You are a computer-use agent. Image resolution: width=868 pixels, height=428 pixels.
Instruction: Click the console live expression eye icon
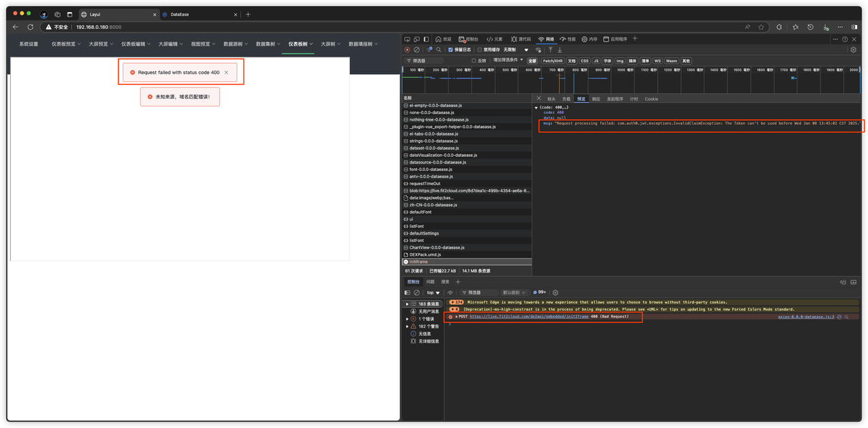point(450,293)
